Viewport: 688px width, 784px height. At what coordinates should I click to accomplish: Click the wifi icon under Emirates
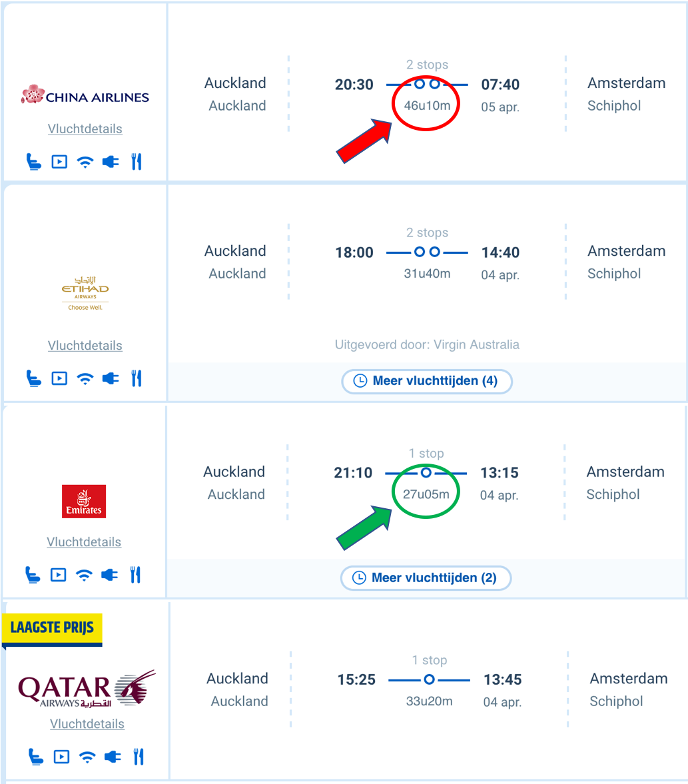pyautogui.click(x=84, y=574)
